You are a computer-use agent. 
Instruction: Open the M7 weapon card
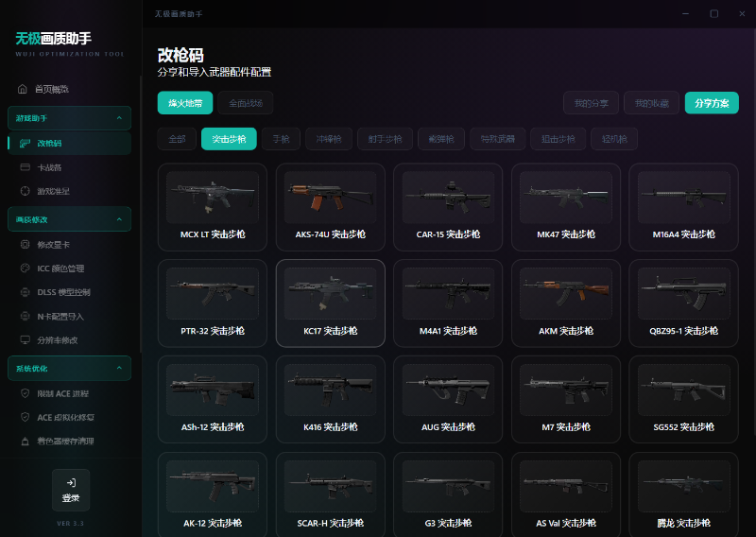pos(566,400)
